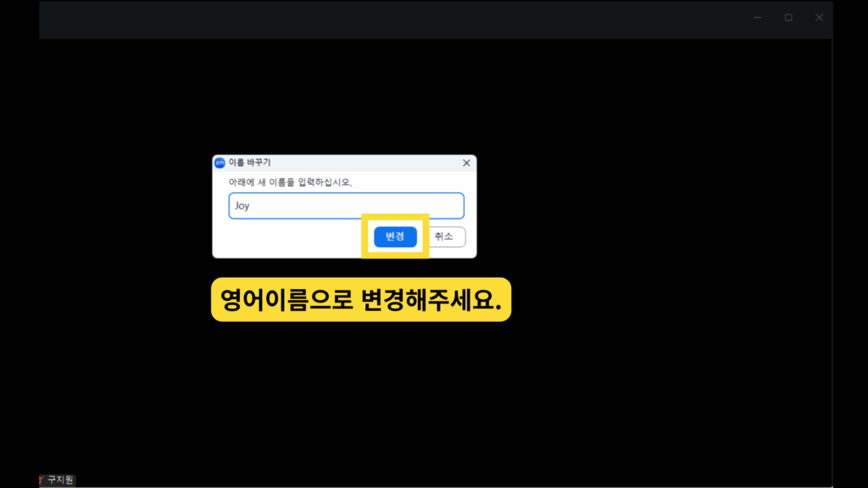868x488 pixels.
Task: Click muted microphone icon beside 구지원
Action: (x=42, y=480)
